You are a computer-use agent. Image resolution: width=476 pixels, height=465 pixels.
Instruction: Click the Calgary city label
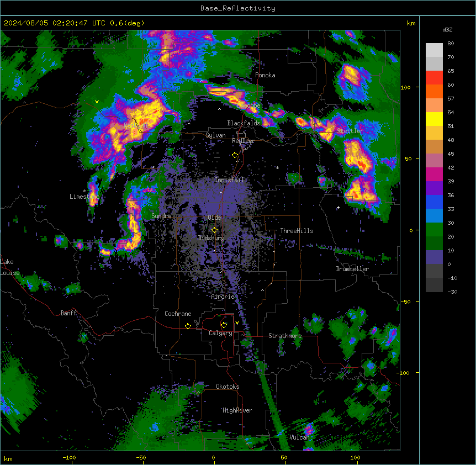click(x=220, y=333)
